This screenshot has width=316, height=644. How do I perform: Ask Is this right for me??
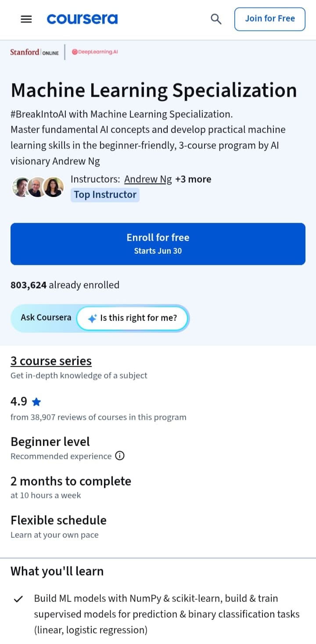133,318
